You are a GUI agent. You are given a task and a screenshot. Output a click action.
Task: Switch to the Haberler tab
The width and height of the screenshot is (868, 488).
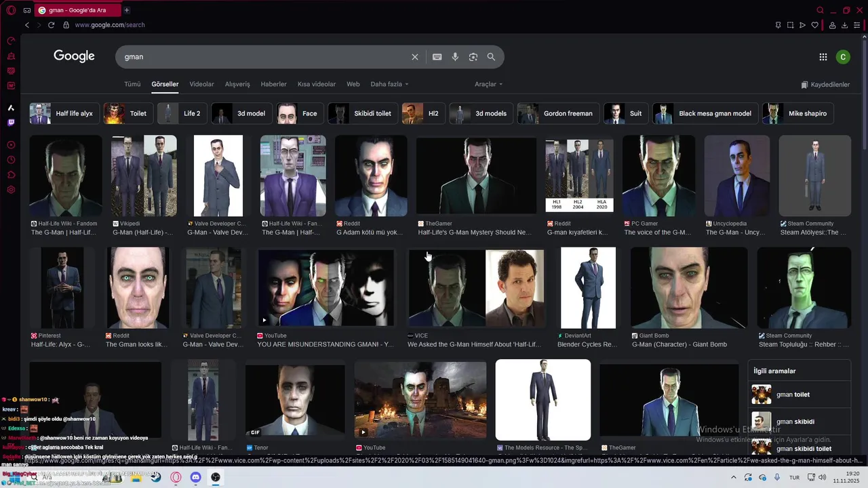pyautogui.click(x=274, y=84)
